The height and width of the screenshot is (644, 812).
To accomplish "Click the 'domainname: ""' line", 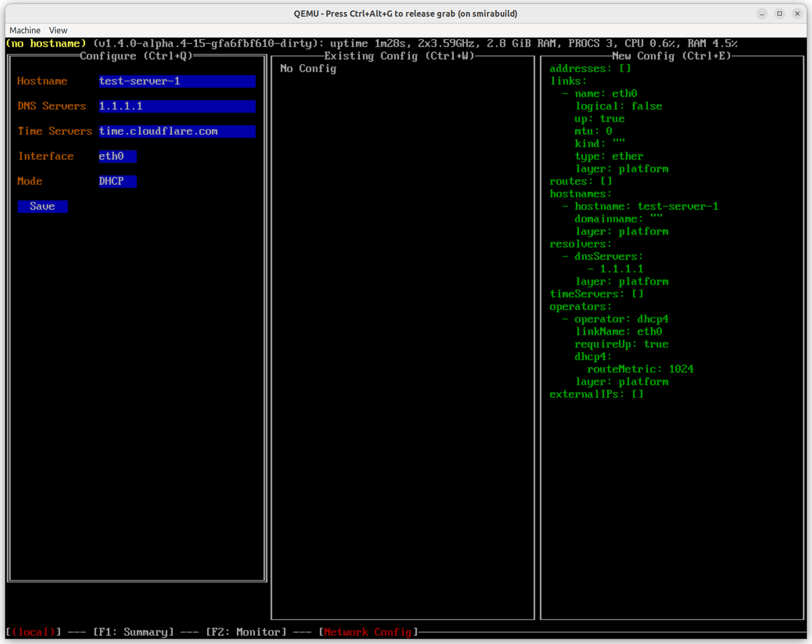I will (x=618, y=219).
